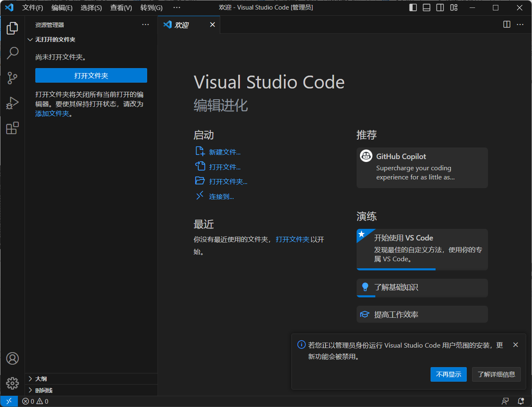This screenshot has width=532, height=407.
Task: Toggle the bottom panel layout icon
Action: coord(426,7)
